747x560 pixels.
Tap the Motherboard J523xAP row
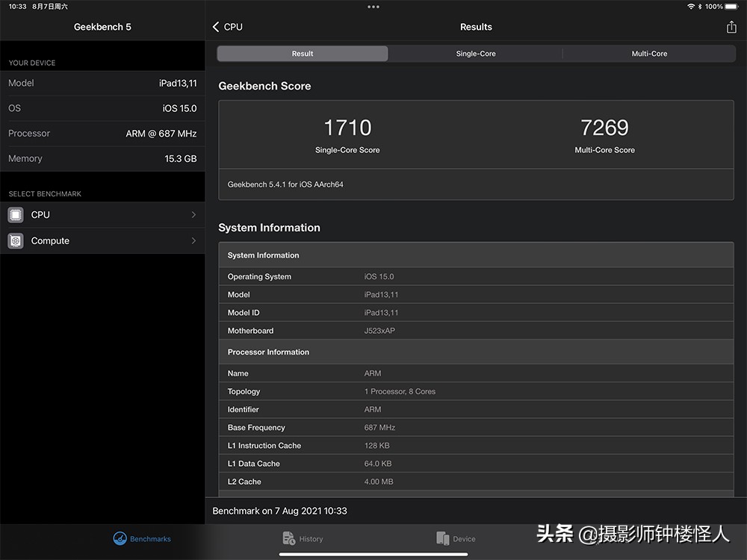coord(476,331)
